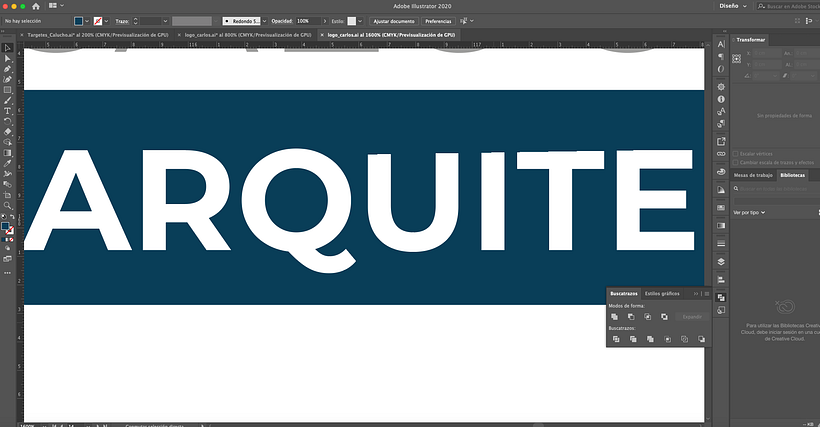Open the Character panel icon
Screen dimensions: 820x427
coord(721,44)
